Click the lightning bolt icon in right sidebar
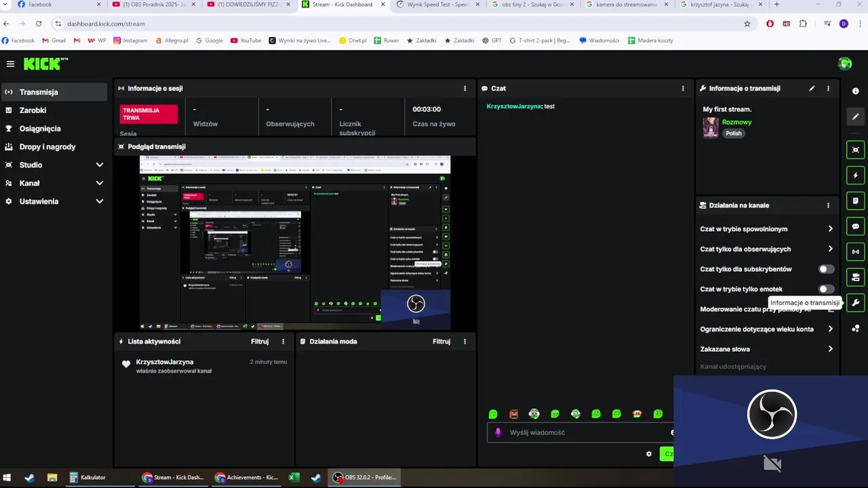 (x=855, y=176)
